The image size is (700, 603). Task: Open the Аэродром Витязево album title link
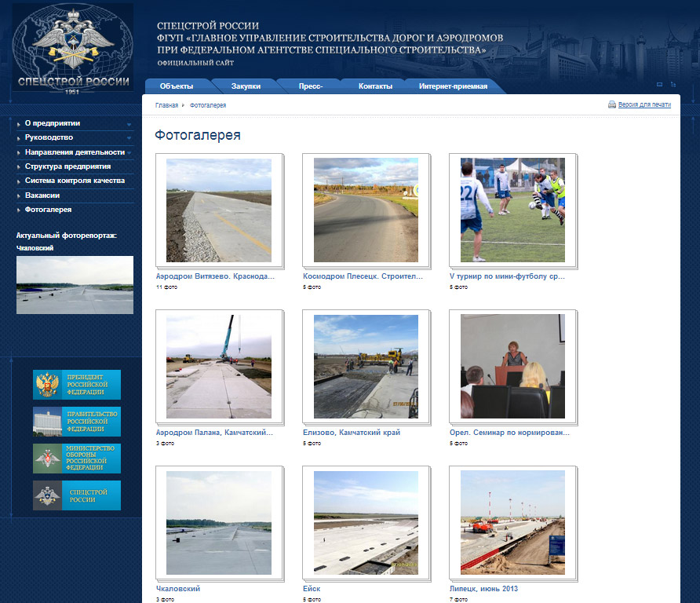pyautogui.click(x=215, y=276)
